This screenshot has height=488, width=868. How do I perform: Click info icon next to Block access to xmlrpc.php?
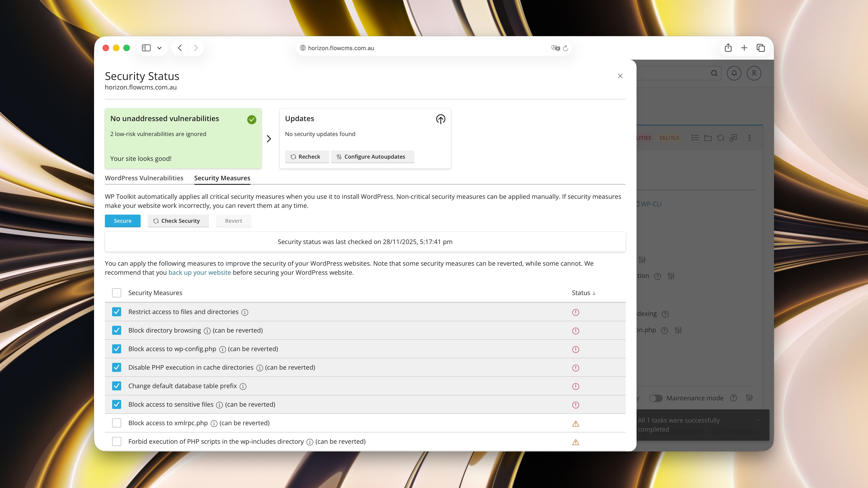coord(214,423)
